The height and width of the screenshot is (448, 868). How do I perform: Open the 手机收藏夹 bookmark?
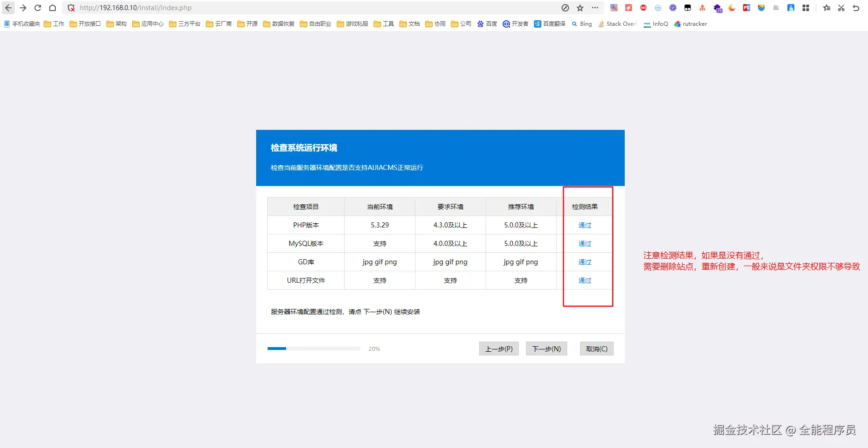pyautogui.click(x=22, y=24)
